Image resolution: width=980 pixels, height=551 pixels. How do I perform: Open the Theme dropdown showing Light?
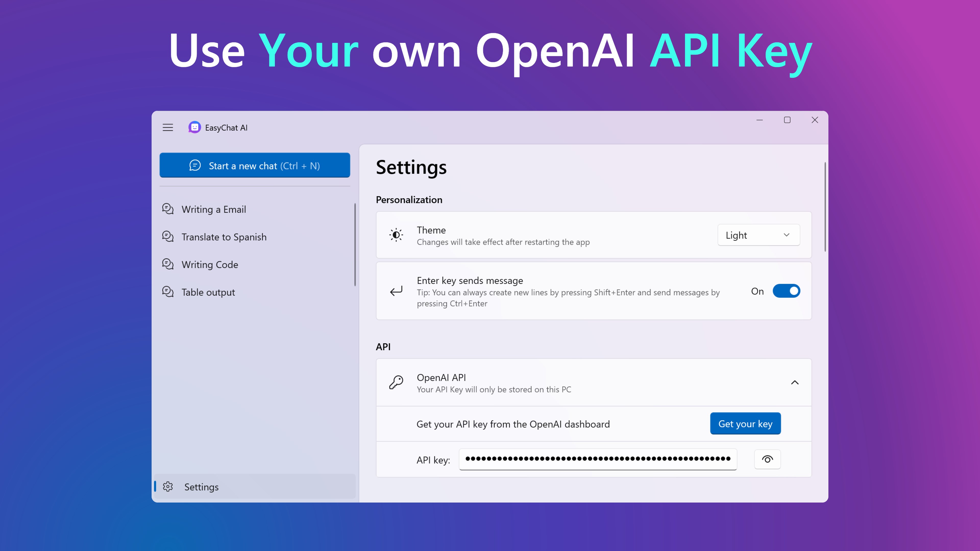click(x=758, y=235)
